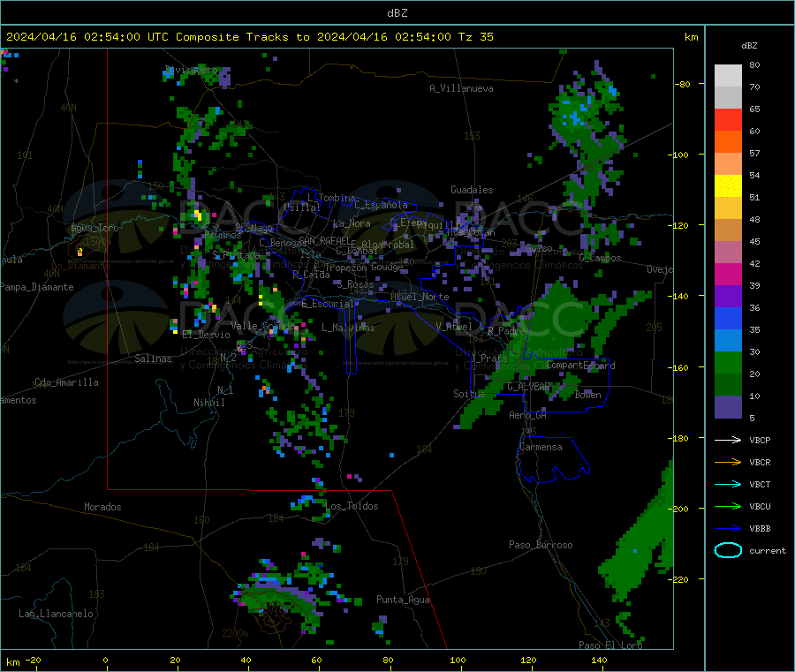Click the Pampa_Diamante map label

click(37, 287)
